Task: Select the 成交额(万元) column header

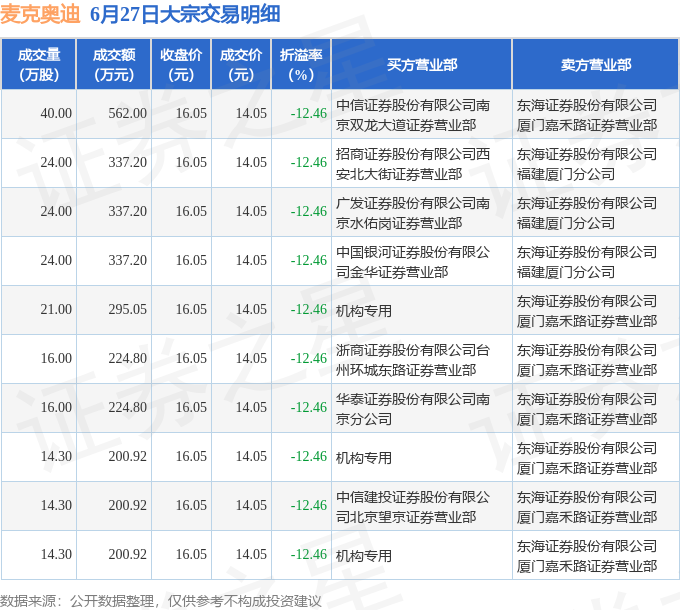Action: (114, 64)
